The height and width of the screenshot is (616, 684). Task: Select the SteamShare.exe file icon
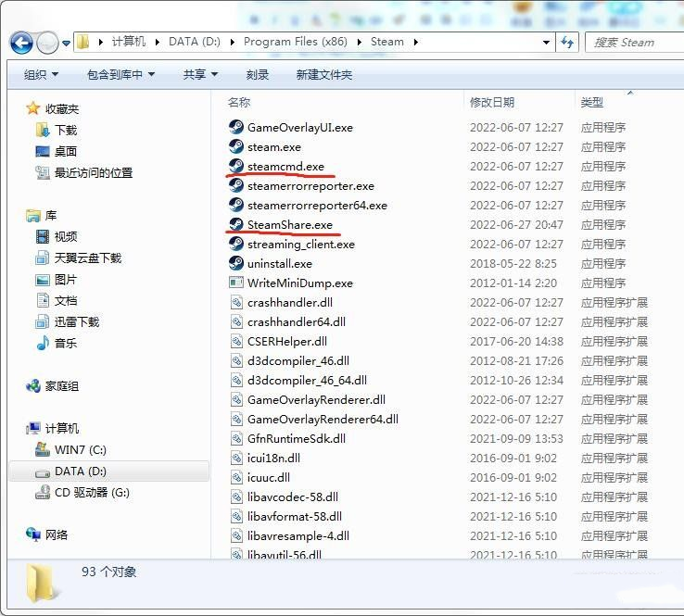[x=236, y=224]
